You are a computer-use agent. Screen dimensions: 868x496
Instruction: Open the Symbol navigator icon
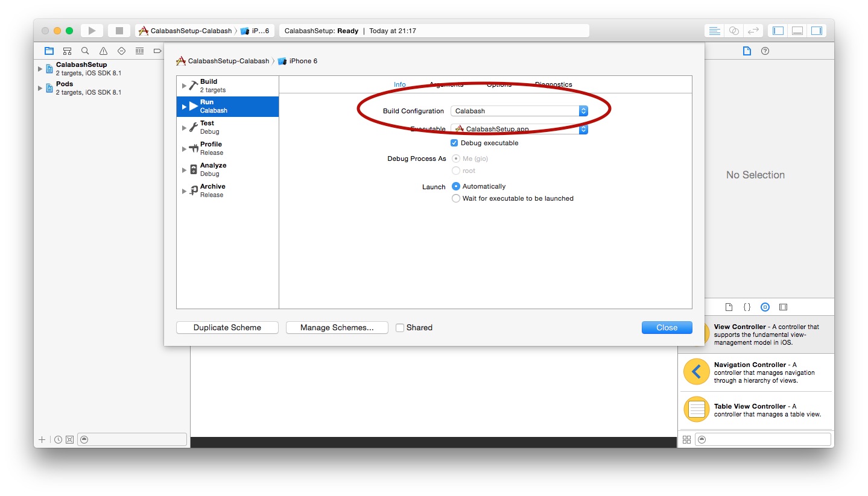tap(67, 51)
